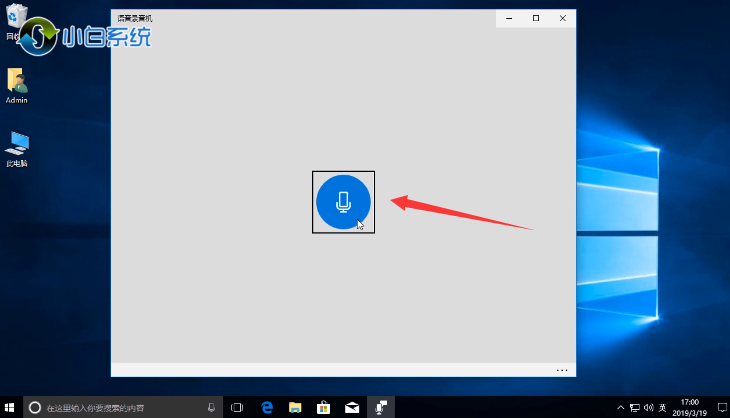Expand hidden system tray icons
Image resolution: width=730 pixels, height=418 pixels.
coord(621,408)
